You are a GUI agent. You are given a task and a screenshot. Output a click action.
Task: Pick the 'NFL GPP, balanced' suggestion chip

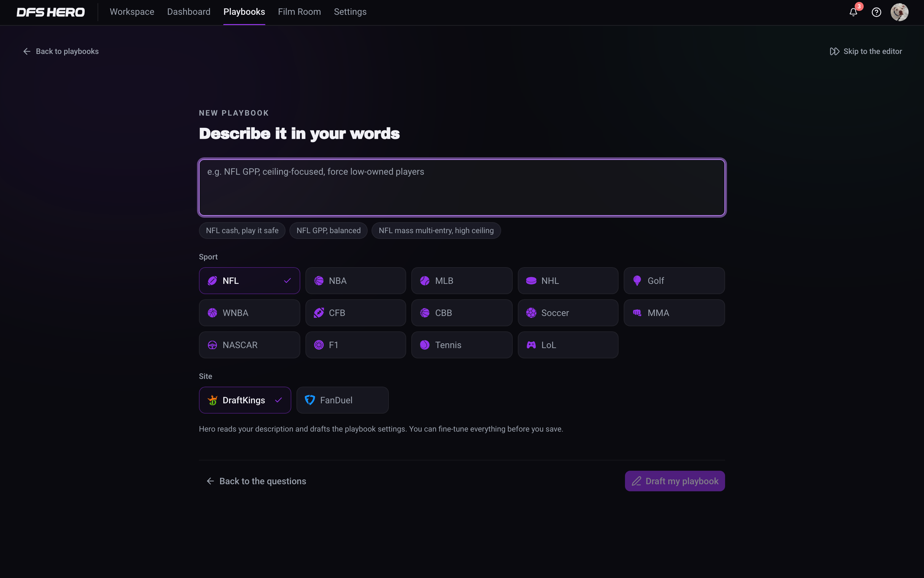click(x=328, y=231)
